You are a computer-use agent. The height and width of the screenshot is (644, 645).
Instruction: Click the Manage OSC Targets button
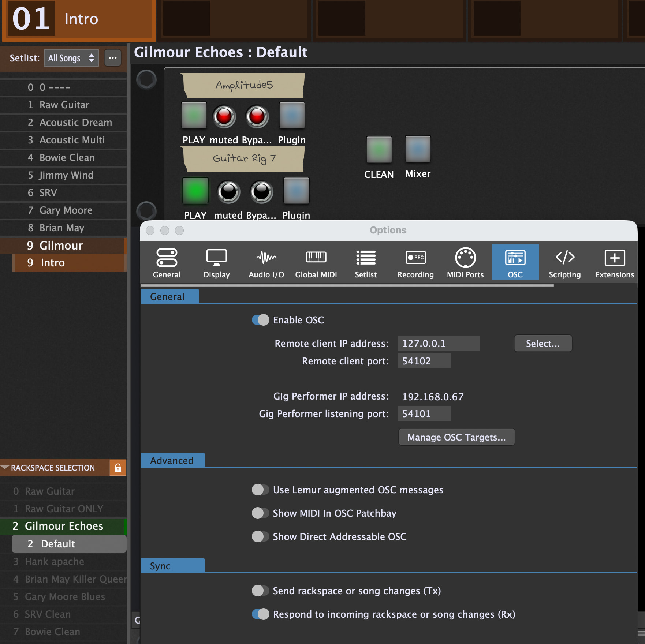point(456,437)
